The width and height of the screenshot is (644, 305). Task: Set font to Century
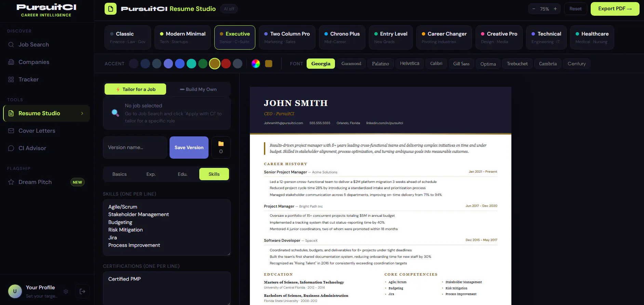click(x=577, y=64)
